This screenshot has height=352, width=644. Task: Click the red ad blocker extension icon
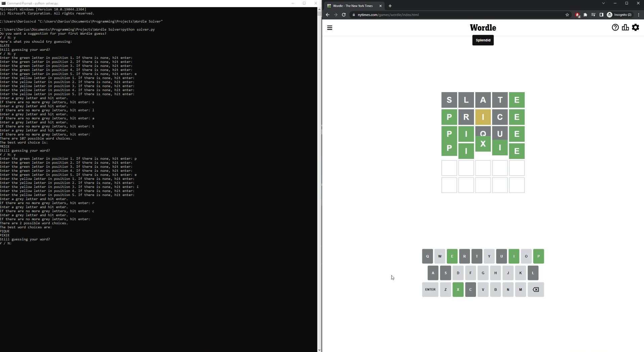click(x=577, y=15)
